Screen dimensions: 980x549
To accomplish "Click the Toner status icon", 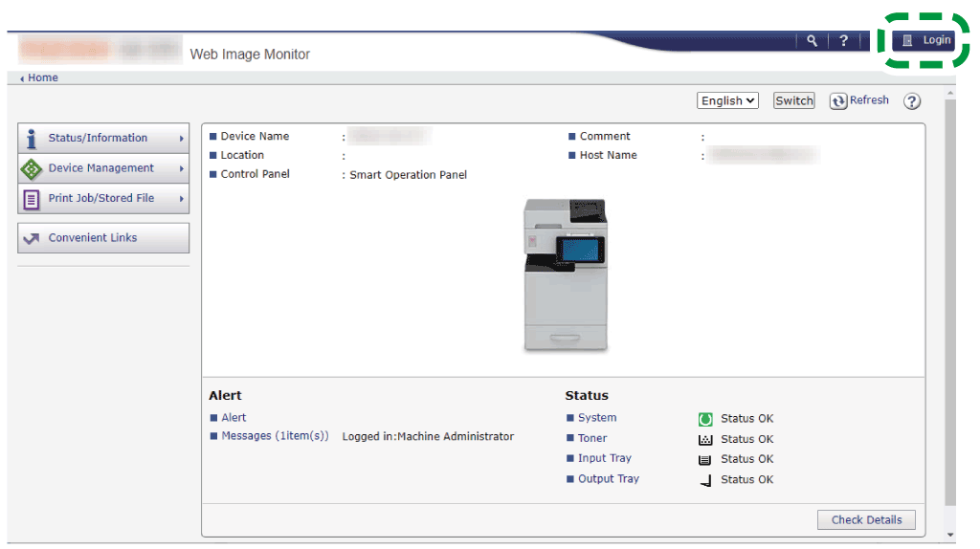I will pyautogui.click(x=705, y=440).
